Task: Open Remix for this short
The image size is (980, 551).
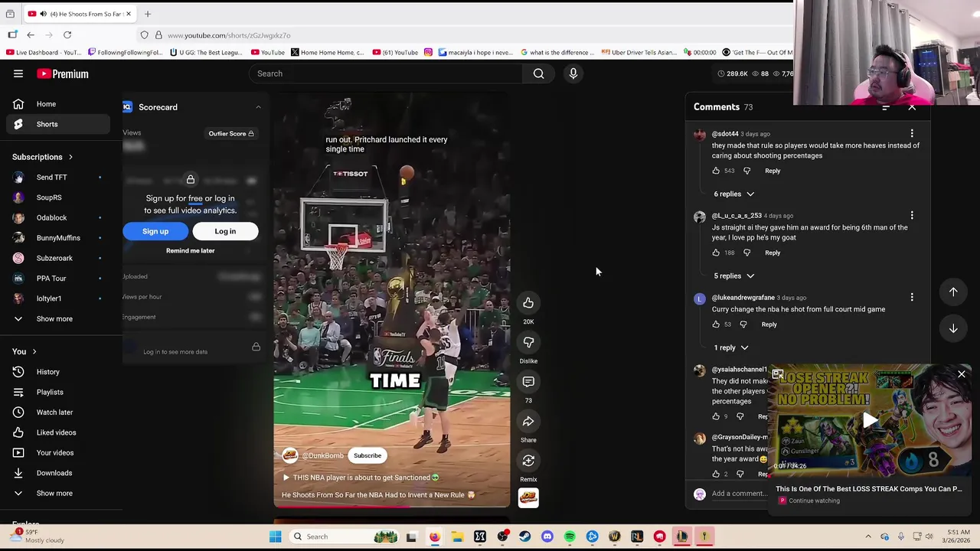Action: click(528, 461)
